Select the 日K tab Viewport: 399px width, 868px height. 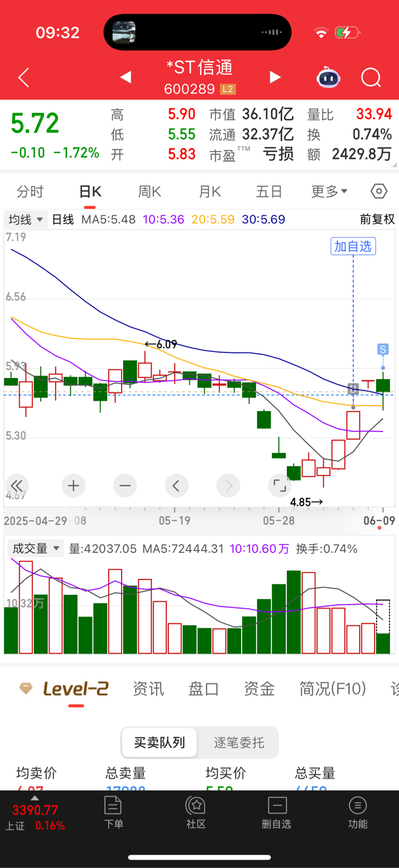coord(90,191)
